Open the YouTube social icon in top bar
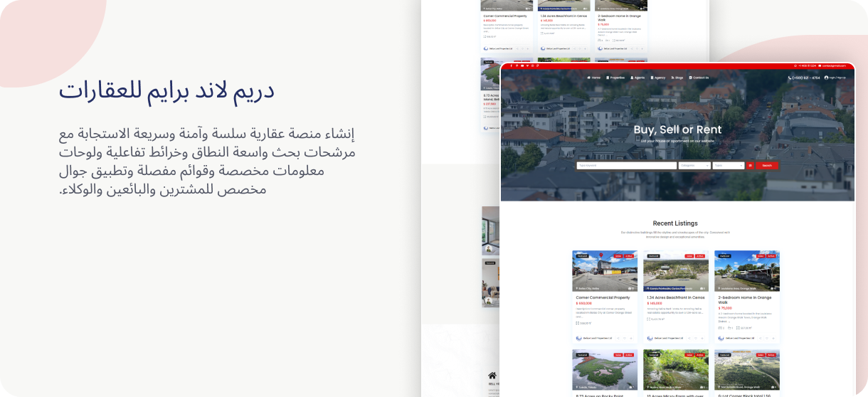868x397 pixels. pos(524,65)
